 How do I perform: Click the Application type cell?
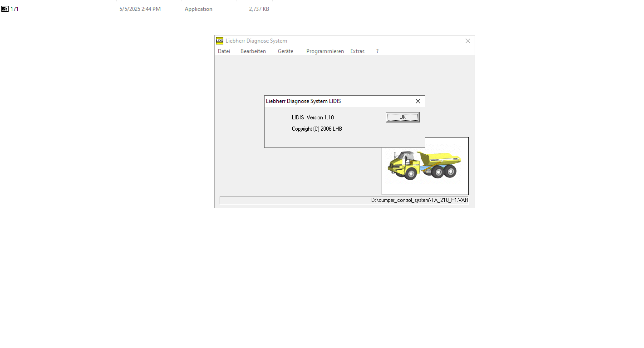pyautogui.click(x=198, y=9)
